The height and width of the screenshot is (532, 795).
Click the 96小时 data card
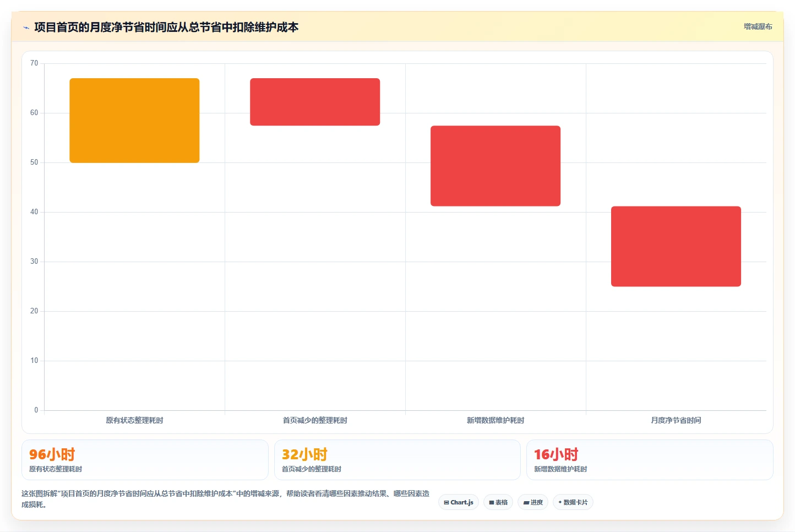145,460
